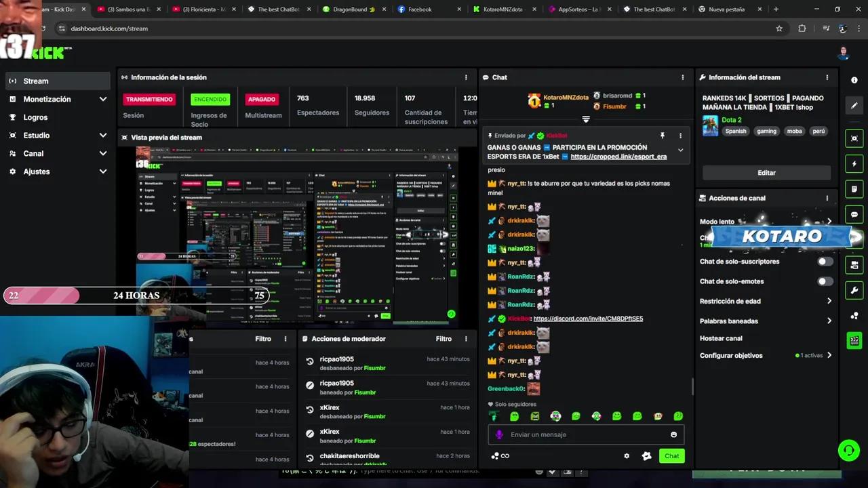868x488 pixels.
Task: Insert the first emote in emote row
Action: 494,416
